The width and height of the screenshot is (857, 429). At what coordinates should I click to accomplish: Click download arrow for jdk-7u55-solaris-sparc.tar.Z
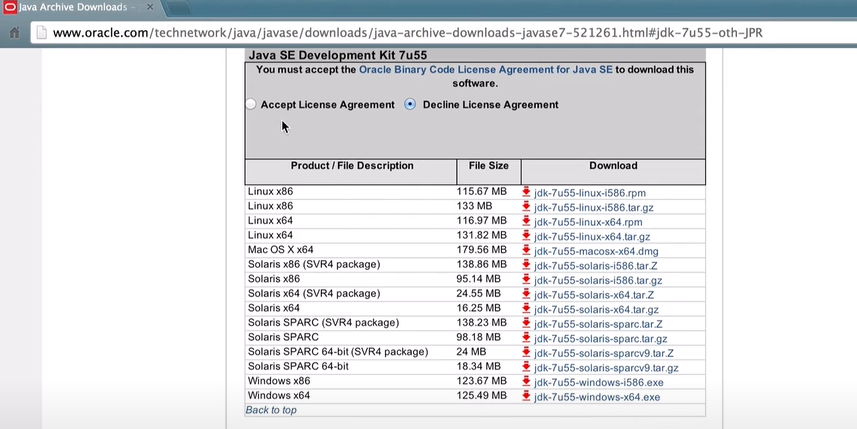[526, 323]
